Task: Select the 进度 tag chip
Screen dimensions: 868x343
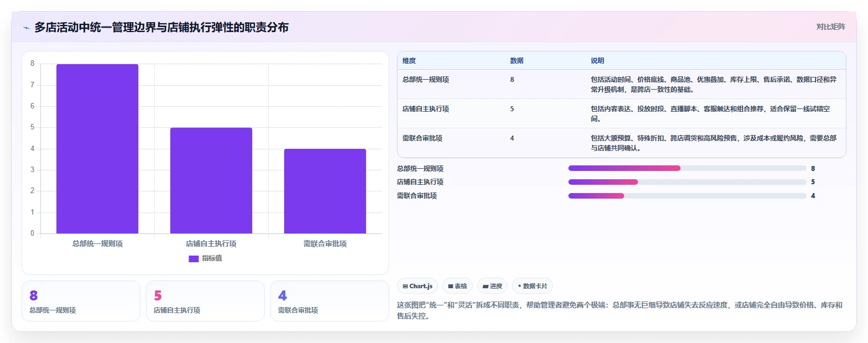Action: tap(492, 286)
